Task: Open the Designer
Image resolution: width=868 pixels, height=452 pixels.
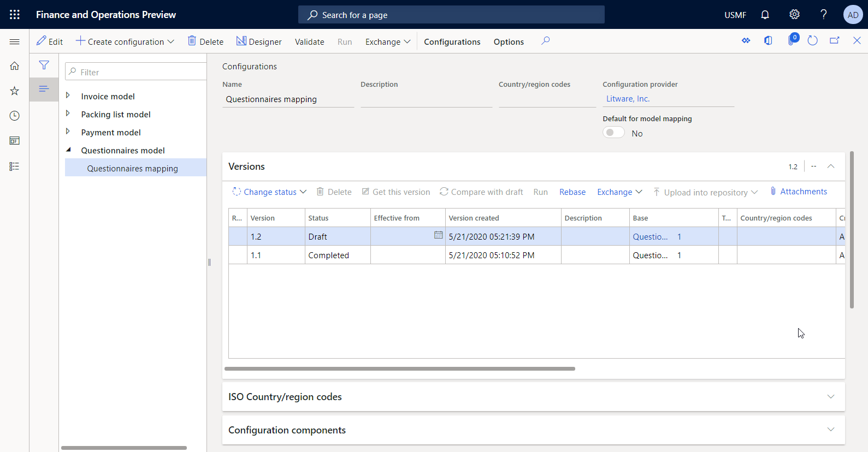Action: pos(259,41)
